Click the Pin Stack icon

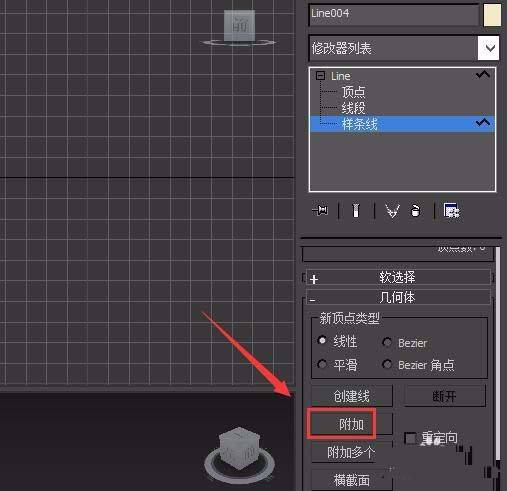320,210
